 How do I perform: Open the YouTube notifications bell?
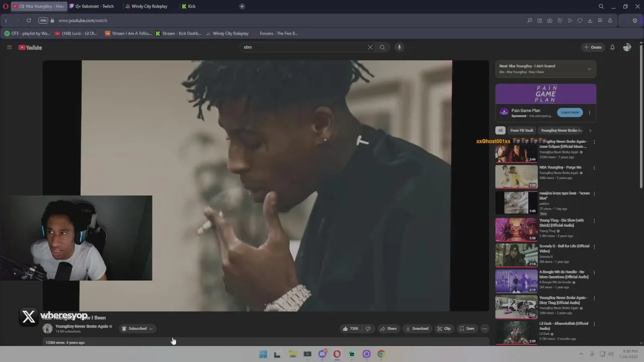click(612, 47)
